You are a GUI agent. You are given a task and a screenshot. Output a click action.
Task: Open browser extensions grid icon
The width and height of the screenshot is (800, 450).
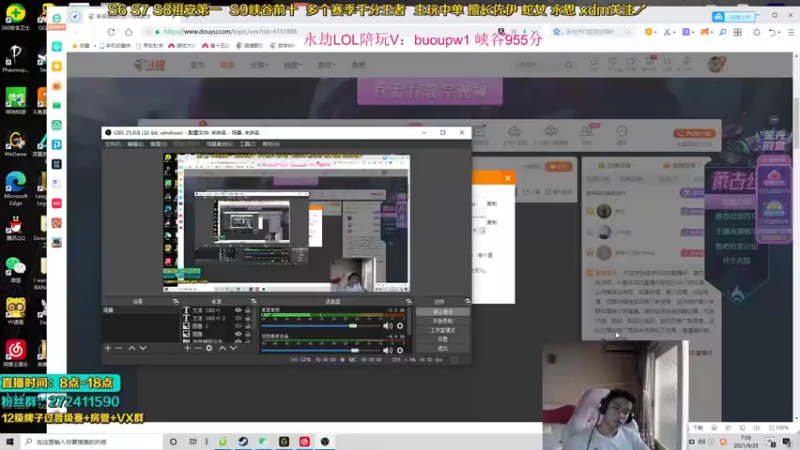(738, 32)
